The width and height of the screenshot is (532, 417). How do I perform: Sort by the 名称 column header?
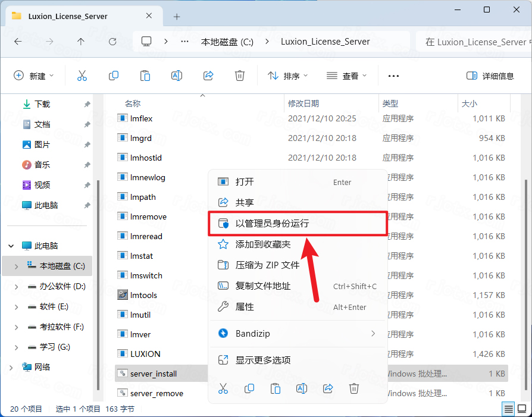tap(132, 104)
